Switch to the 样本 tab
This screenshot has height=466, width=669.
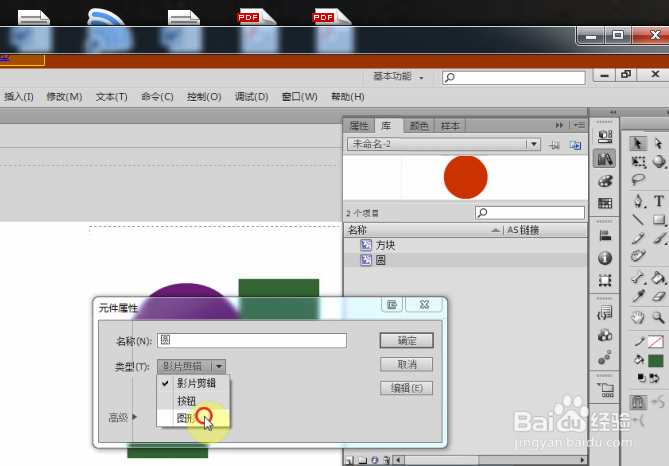point(450,126)
